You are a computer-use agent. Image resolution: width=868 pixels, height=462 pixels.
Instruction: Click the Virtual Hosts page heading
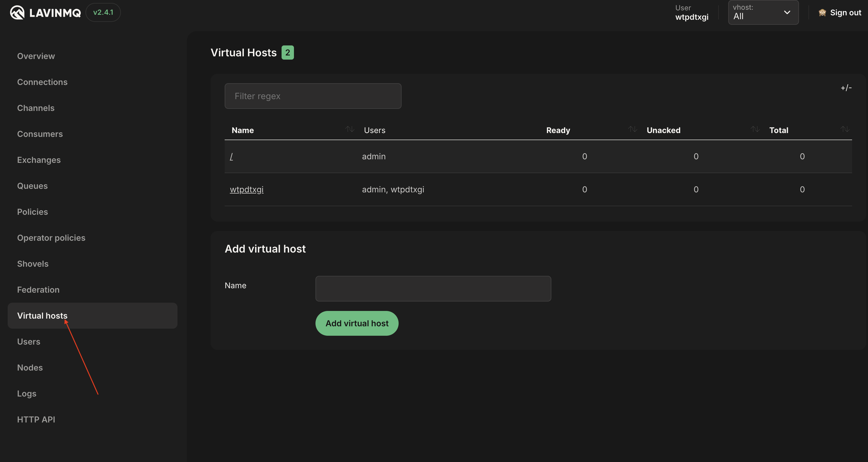click(x=243, y=53)
